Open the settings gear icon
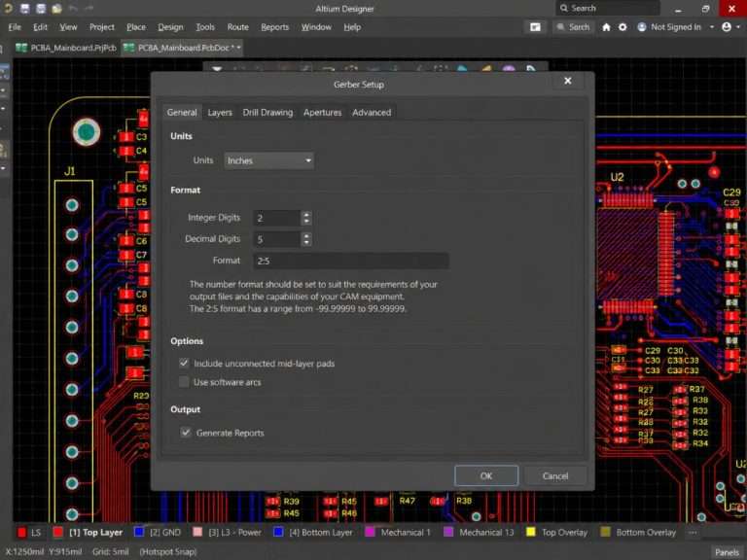The image size is (747, 560). 622,27
